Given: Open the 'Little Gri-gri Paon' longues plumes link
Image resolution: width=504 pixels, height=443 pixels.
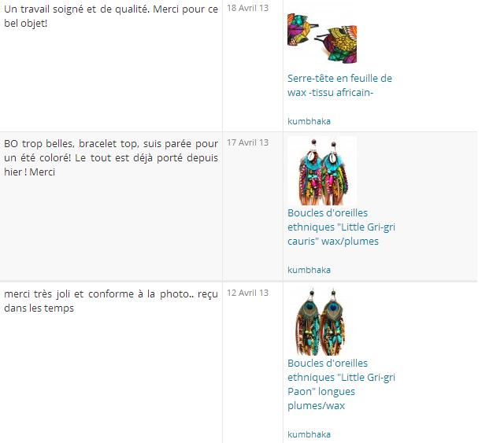Looking at the screenshot, I should click(x=341, y=384).
